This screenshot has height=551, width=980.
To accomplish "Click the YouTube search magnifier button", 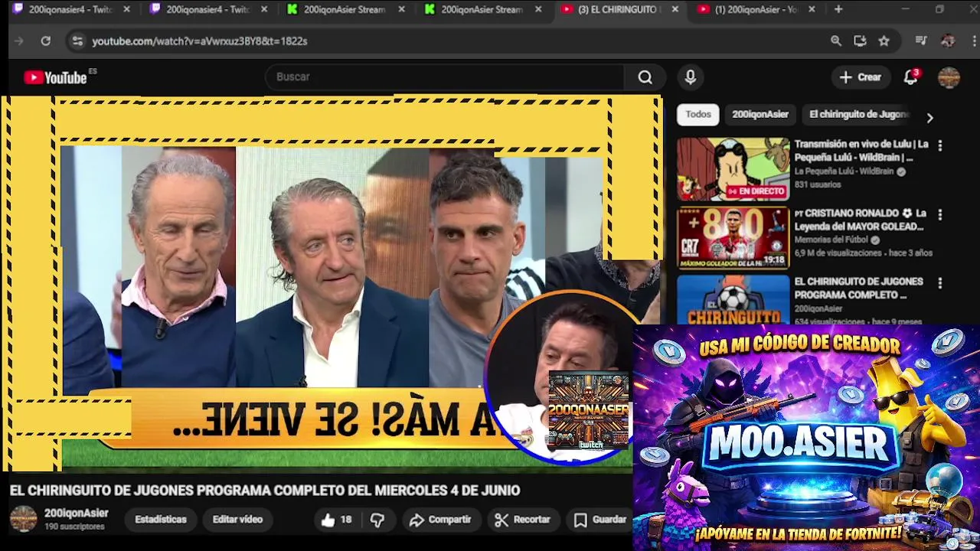I will (645, 77).
